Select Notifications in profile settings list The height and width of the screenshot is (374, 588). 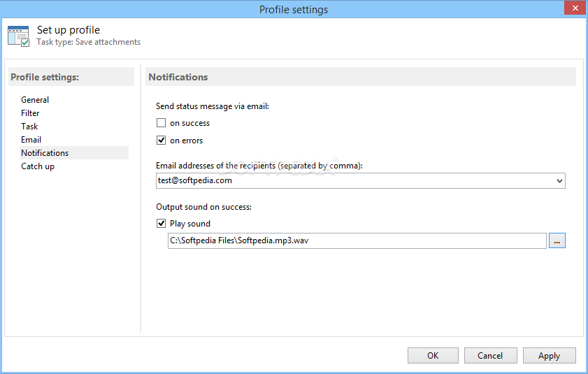tap(74, 152)
